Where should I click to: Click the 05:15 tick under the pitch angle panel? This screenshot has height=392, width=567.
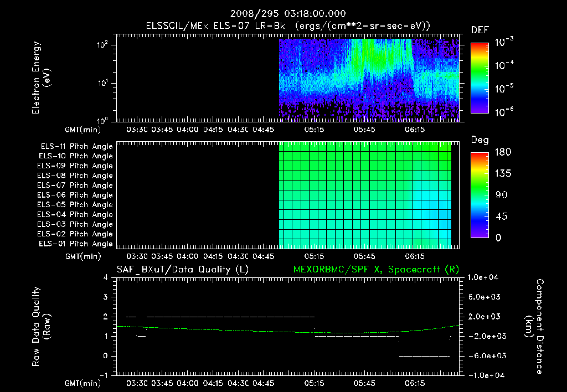(x=314, y=257)
